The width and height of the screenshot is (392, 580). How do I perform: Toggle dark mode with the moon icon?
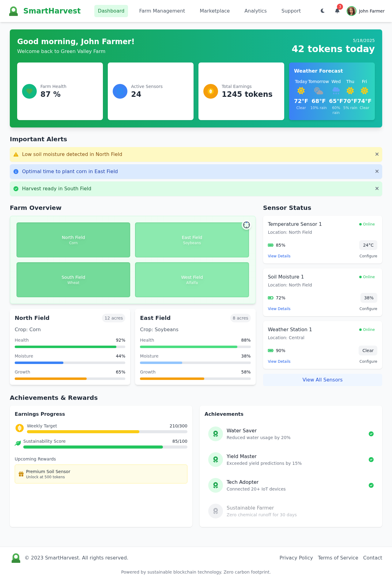[x=323, y=11]
